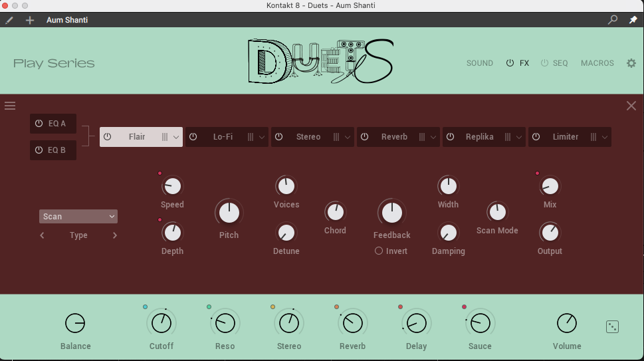
Task: Switch to the SEQ tab
Action: point(560,63)
